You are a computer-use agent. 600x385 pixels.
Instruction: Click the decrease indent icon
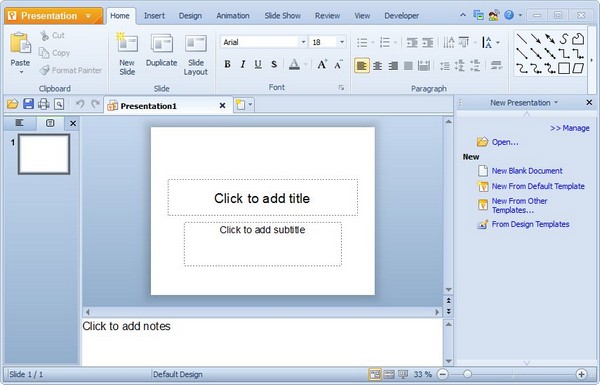[x=412, y=42]
